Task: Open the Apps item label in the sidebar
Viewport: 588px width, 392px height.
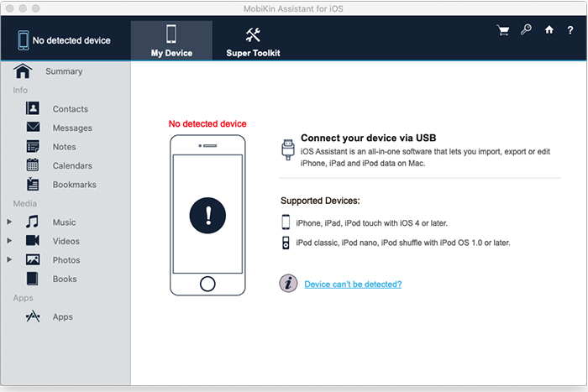Action: [63, 317]
